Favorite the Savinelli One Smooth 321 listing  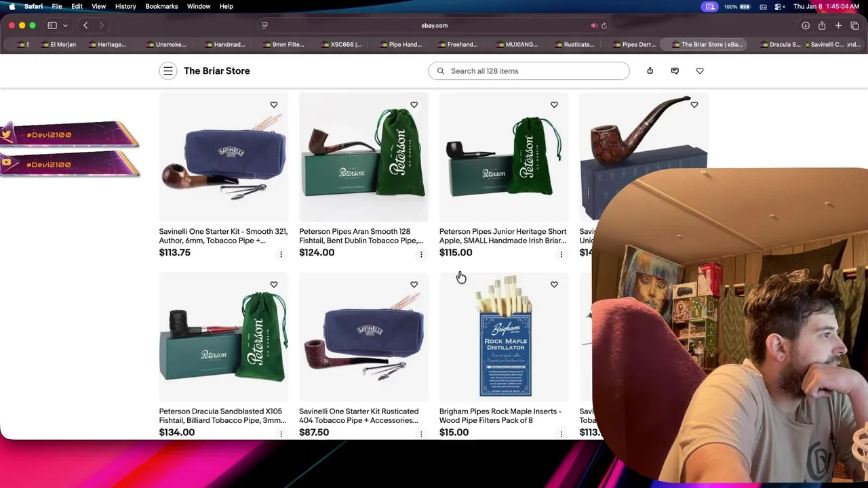(274, 105)
